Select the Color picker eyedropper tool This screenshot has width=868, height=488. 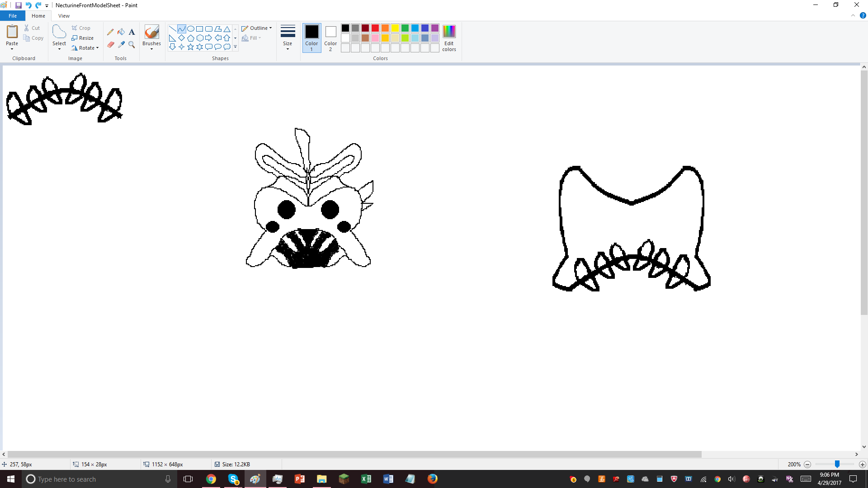(121, 44)
